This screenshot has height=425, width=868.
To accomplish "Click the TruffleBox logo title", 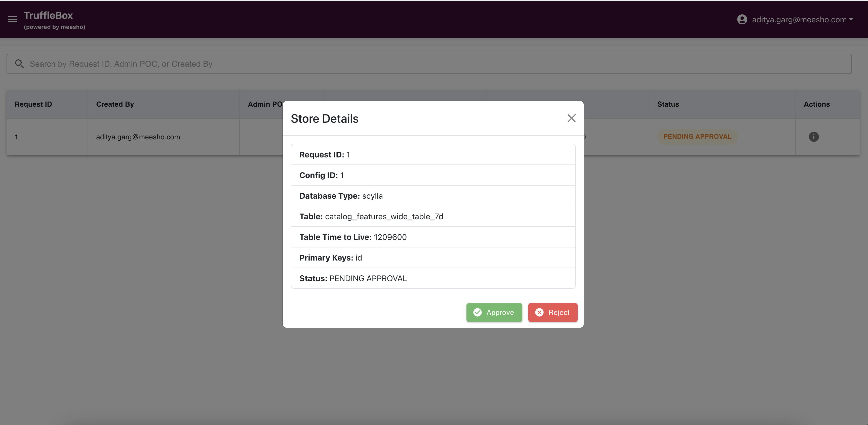I will [48, 16].
